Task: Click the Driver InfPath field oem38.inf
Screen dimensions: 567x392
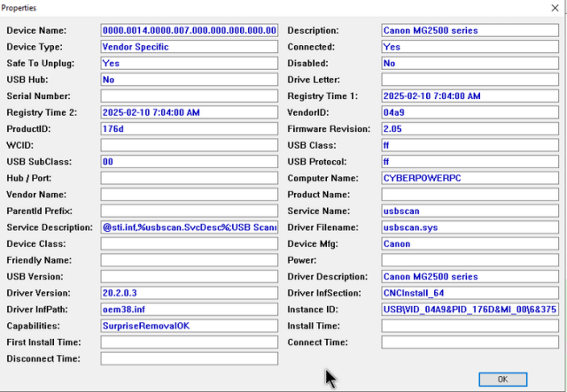Action: click(x=189, y=310)
